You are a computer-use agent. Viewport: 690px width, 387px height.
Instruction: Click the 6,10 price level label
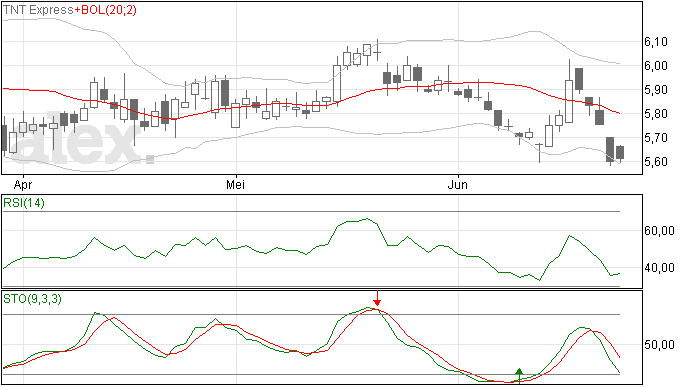point(656,42)
